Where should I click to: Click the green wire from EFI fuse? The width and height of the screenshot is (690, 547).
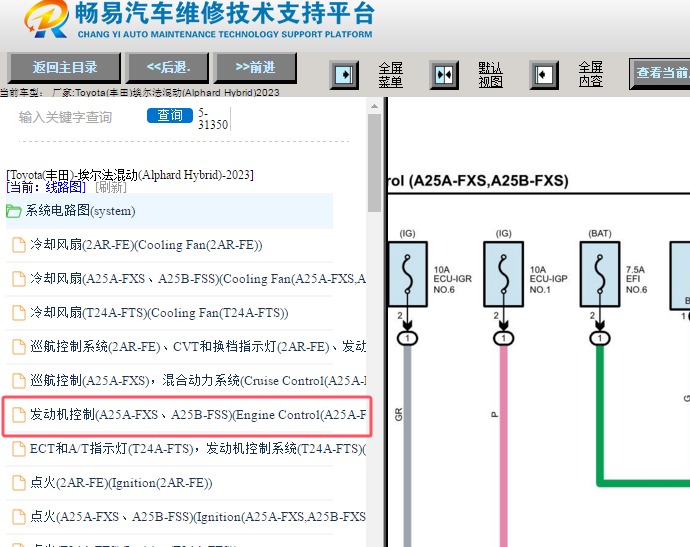point(601,414)
